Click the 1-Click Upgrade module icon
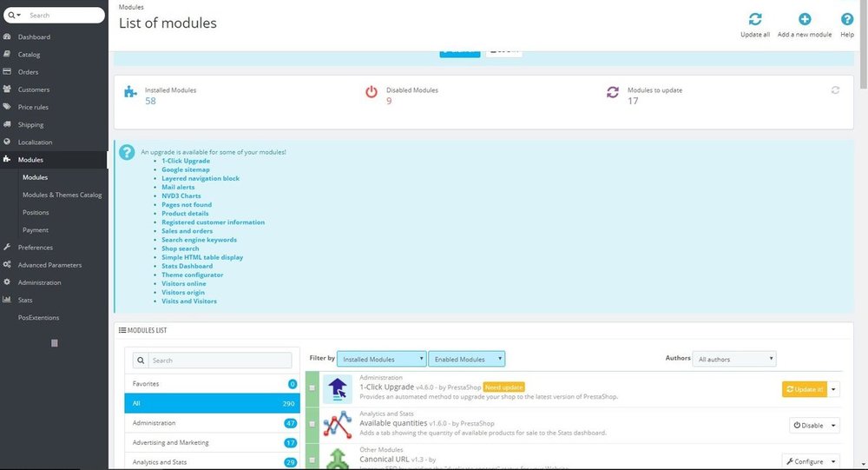The image size is (868, 470). [x=337, y=389]
